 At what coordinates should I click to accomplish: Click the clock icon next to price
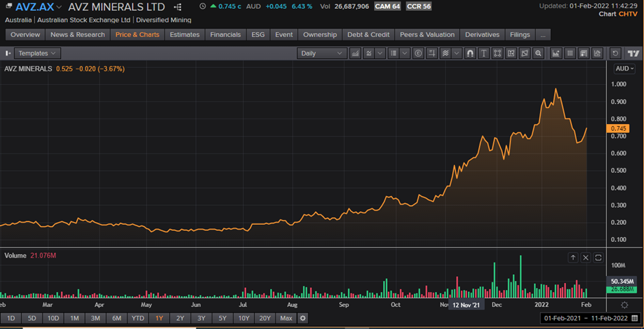202,6
